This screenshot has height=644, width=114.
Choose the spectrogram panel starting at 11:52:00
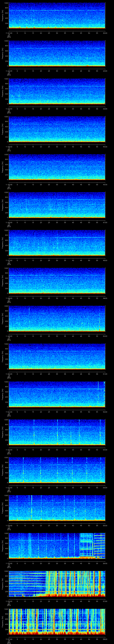click(57, 432)
